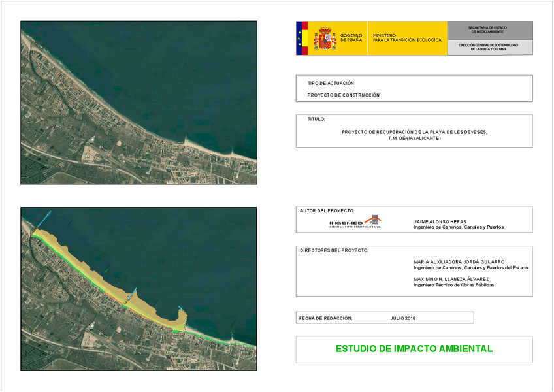Select title line 'PROYECTO DE RECUPERACIÓN DE LA PLAYA'
The image size is (554, 392).
414,132
